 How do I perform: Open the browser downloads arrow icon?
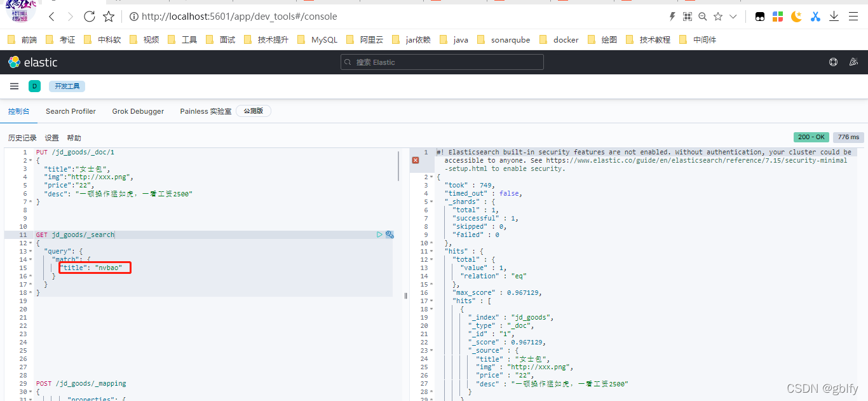(x=834, y=17)
